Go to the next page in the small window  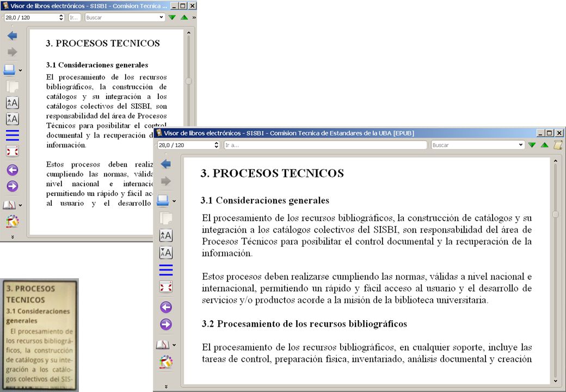point(13,186)
